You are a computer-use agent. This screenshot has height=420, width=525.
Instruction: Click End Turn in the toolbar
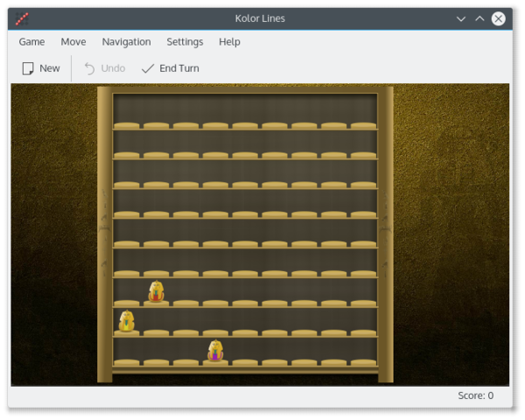coord(171,68)
